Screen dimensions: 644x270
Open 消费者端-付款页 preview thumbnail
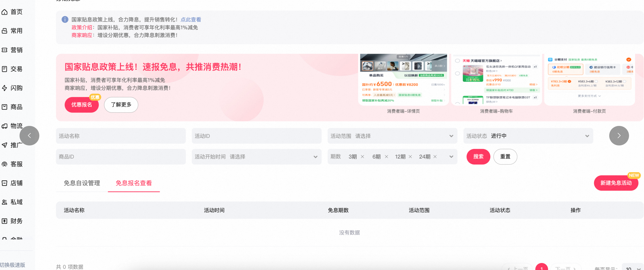coord(589,80)
